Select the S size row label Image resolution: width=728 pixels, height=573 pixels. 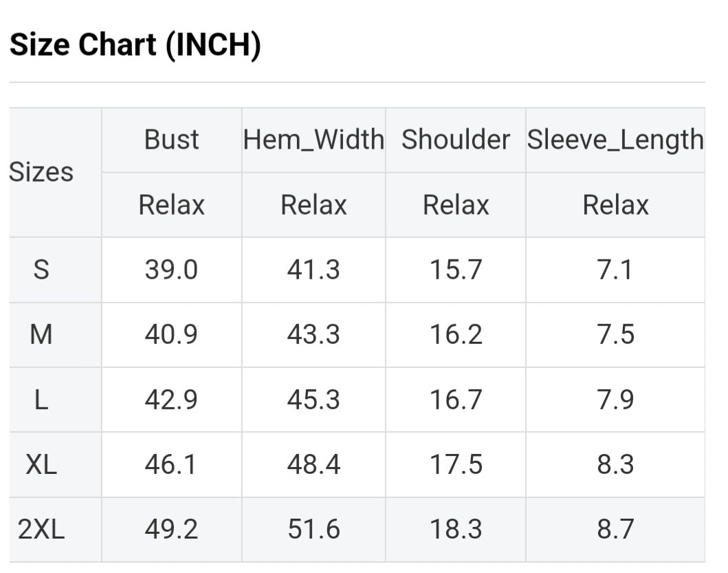coord(41,270)
